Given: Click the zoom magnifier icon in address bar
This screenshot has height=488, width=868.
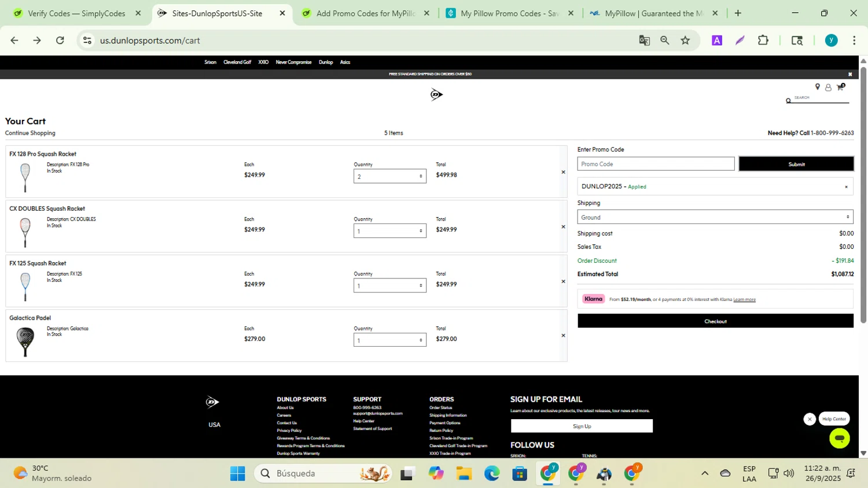Looking at the screenshot, I should click(664, 41).
